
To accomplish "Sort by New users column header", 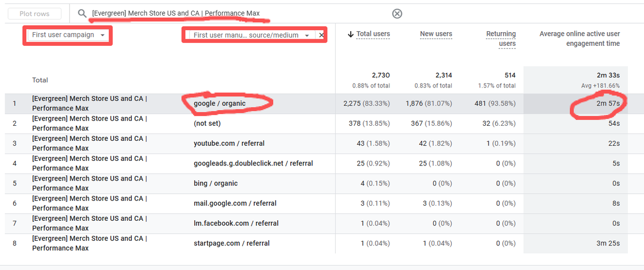I will click(x=436, y=34).
